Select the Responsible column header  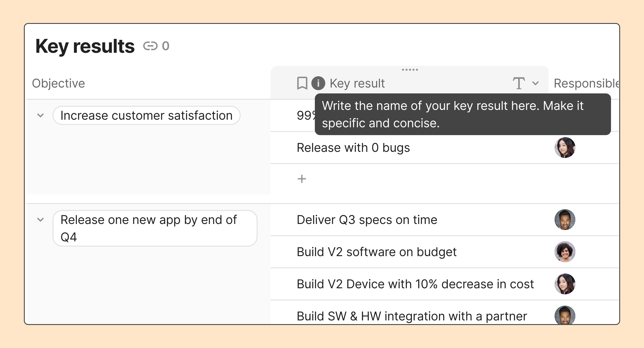[x=585, y=83]
